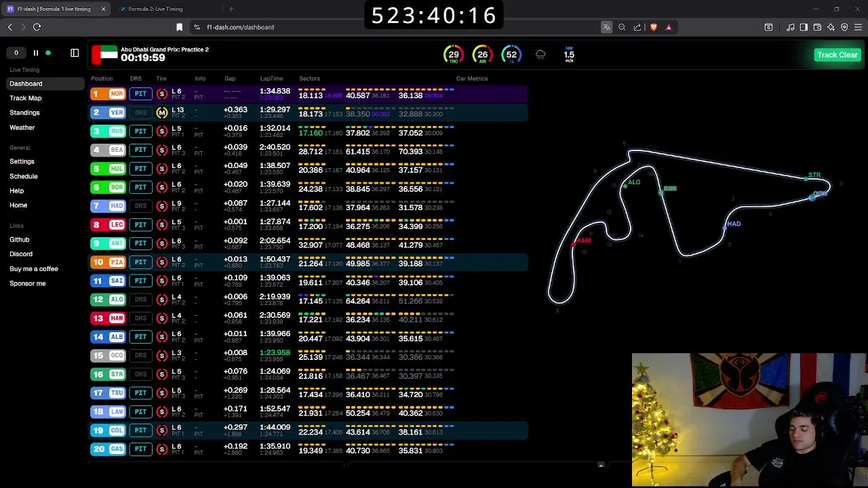
Task: Click the Car Metrics column header
Action: click(x=472, y=79)
